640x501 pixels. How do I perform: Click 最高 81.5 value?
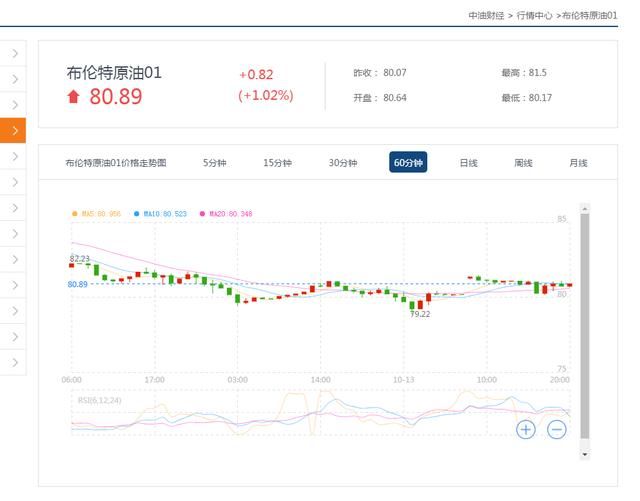(x=538, y=73)
